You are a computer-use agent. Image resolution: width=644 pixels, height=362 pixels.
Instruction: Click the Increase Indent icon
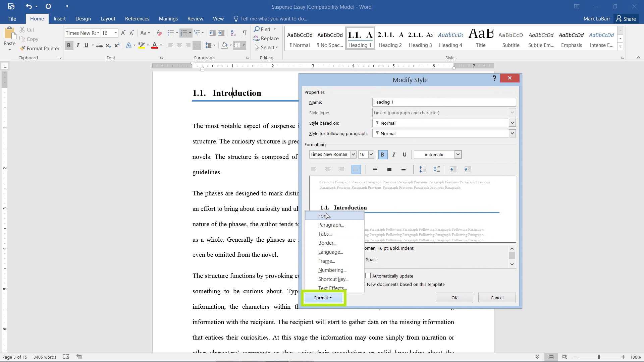pos(468,169)
